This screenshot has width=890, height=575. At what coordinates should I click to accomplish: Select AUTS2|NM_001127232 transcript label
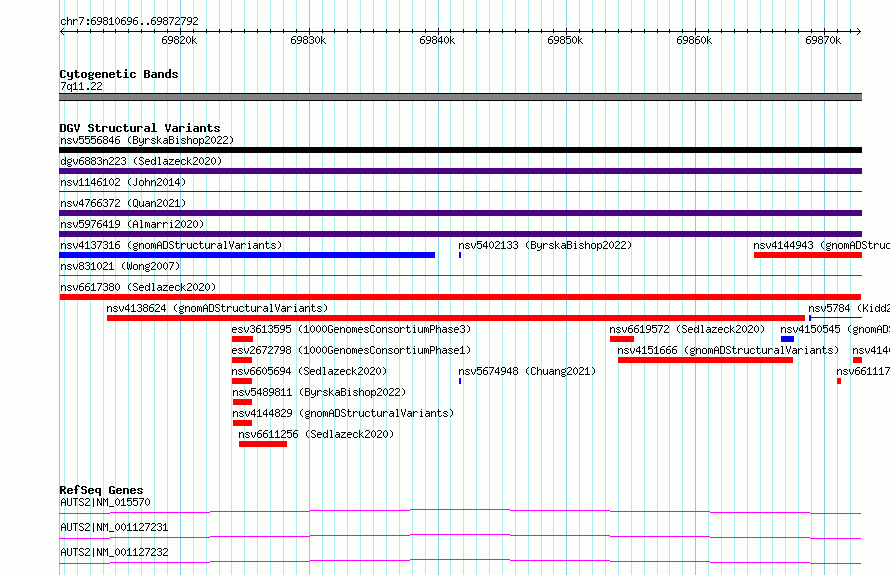[114, 552]
